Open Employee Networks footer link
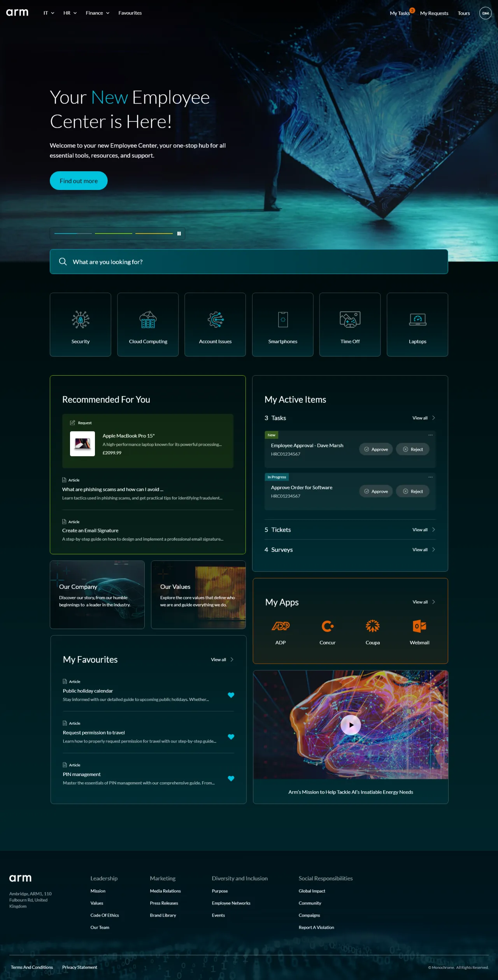This screenshot has width=498, height=980. pos(231,903)
